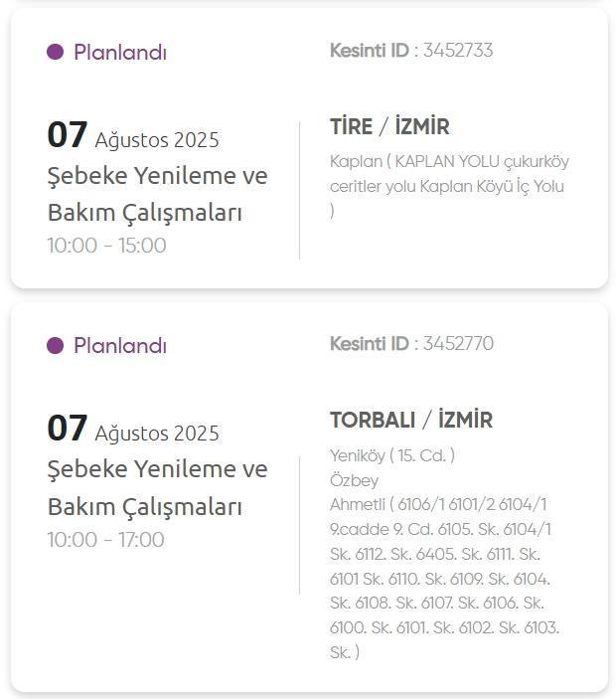This screenshot has height=699, width=616.
Task: Select the 10:00 - 15:00 time range
Action: tap(106, 246)
